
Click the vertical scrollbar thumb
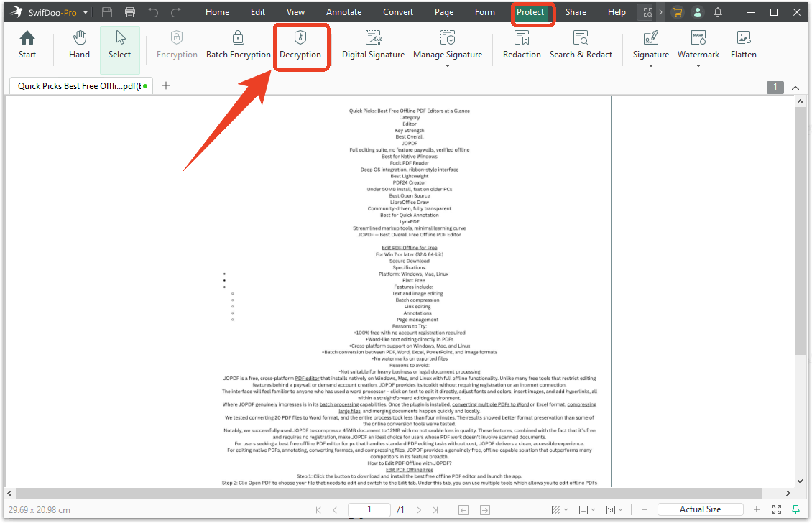[800, 231]
